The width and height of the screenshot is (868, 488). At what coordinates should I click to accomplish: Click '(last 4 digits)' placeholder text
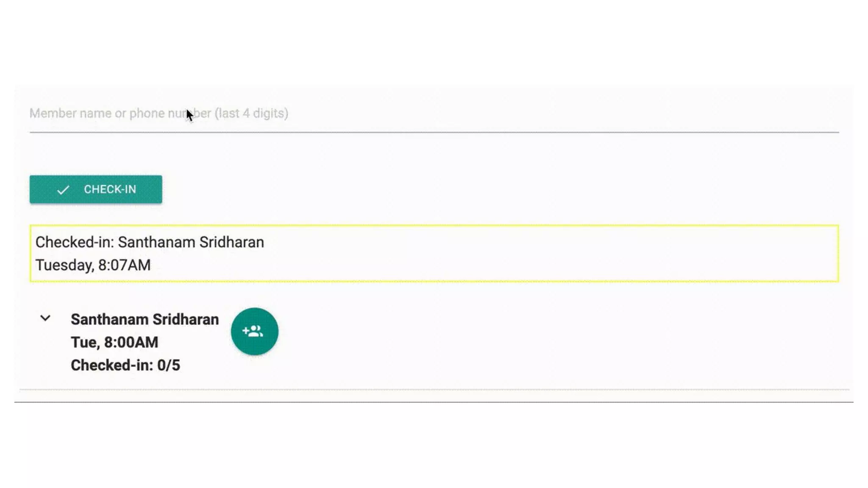click(251, 114)
